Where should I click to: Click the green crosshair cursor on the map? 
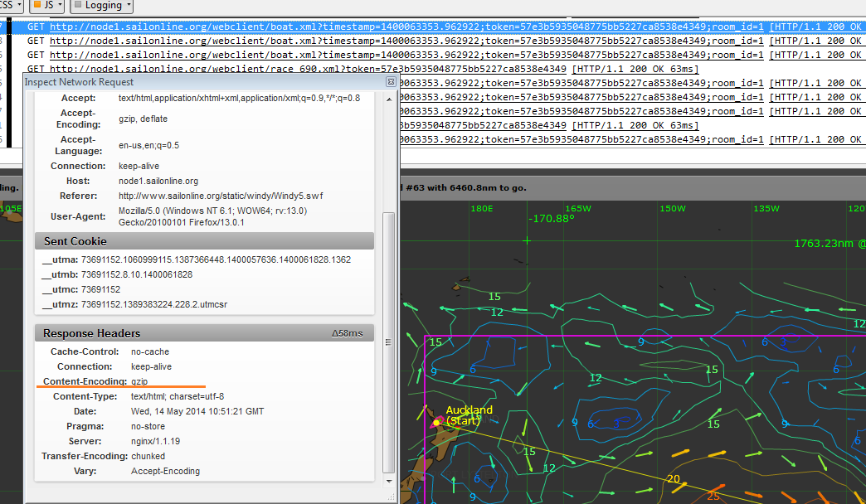point(527,240)
